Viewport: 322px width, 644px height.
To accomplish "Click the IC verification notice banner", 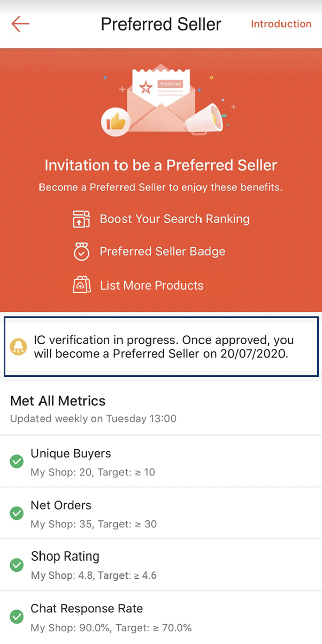I will [x=161, y=346].
